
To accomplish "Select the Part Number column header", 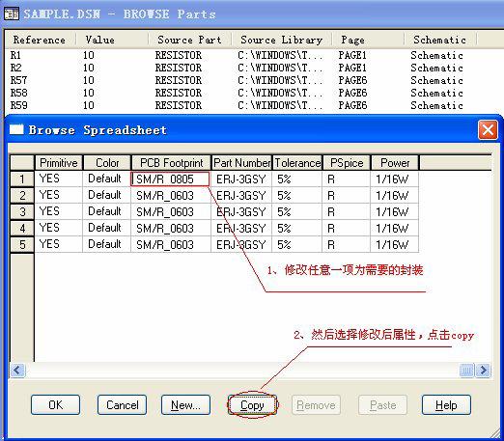I will point(241,163).
